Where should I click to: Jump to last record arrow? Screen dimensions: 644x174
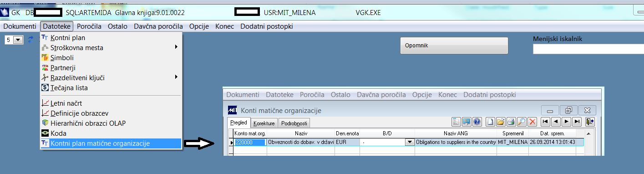577,122
